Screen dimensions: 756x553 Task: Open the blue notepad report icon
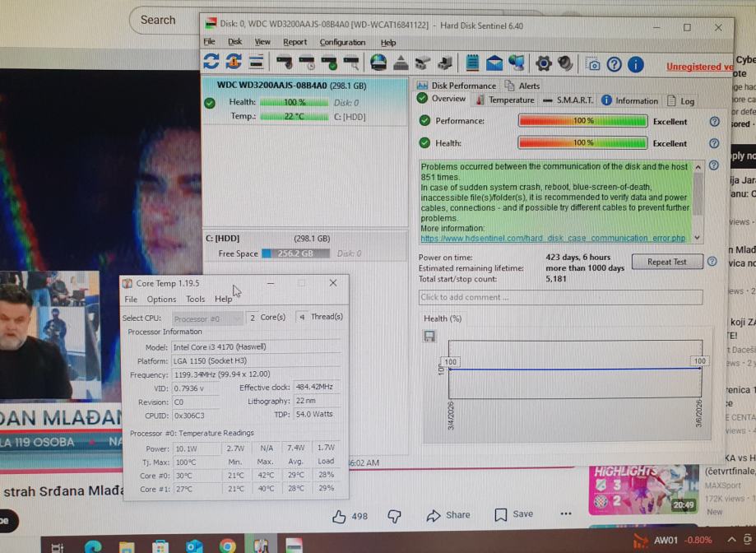472,63
